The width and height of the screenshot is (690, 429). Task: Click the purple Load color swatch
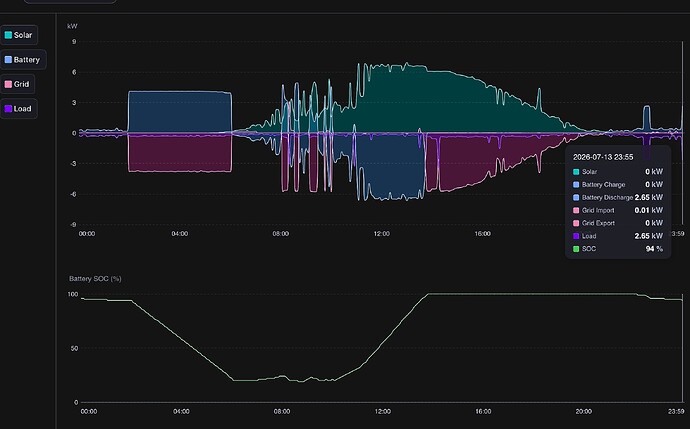click(x=8, y=109)
